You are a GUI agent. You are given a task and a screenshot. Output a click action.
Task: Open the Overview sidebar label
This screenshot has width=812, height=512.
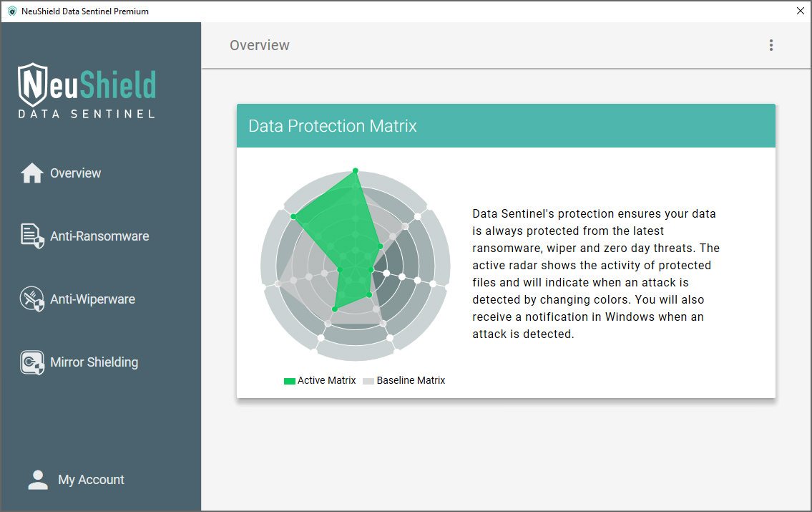[x=76, y=173]
